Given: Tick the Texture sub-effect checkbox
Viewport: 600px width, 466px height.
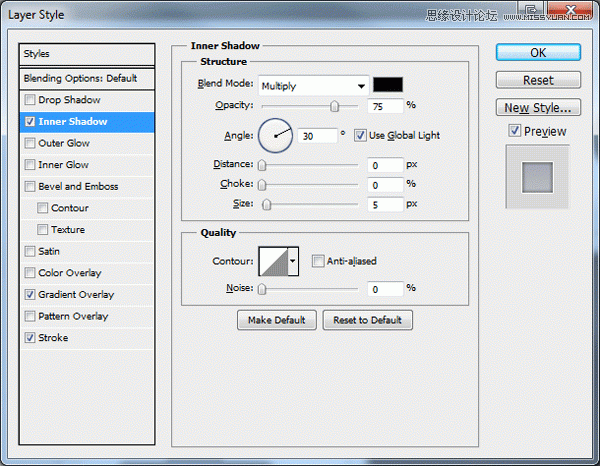Looking at the screenshot, I should point(42,230).
